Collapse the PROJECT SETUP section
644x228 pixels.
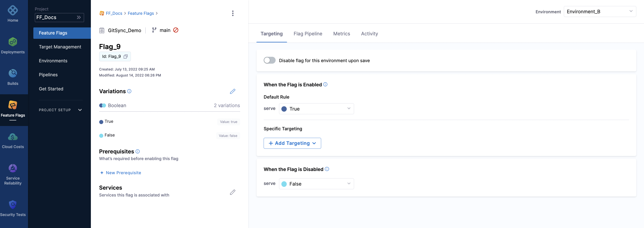pos(80,110)
